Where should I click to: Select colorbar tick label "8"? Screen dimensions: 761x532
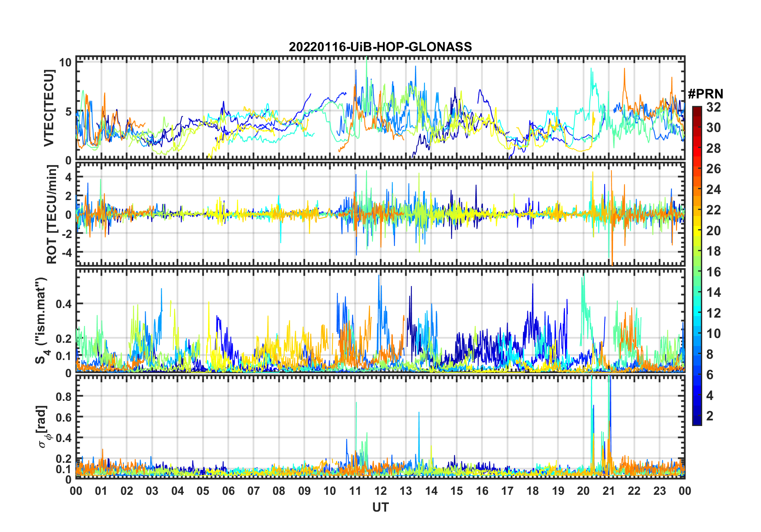710,354
